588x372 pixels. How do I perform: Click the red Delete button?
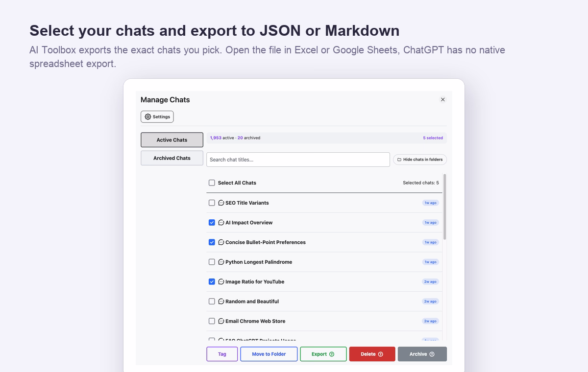click(372, 354)
